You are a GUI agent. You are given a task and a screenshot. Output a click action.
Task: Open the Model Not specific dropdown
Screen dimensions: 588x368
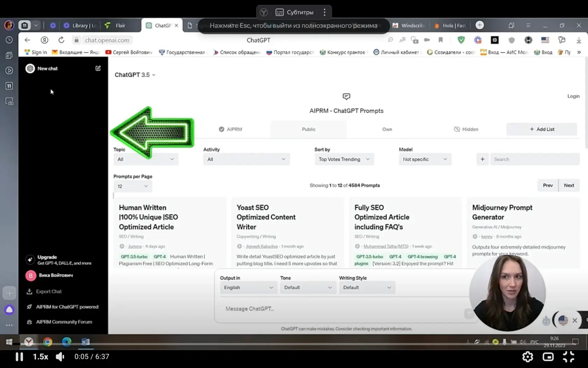425,159
